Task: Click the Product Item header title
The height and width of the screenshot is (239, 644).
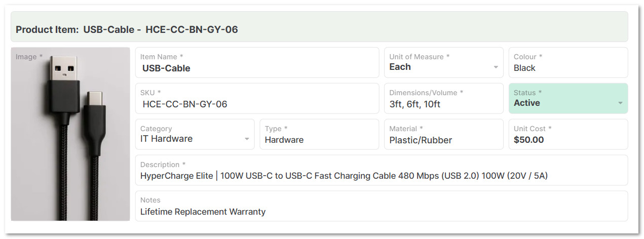Action: [127, 29]
